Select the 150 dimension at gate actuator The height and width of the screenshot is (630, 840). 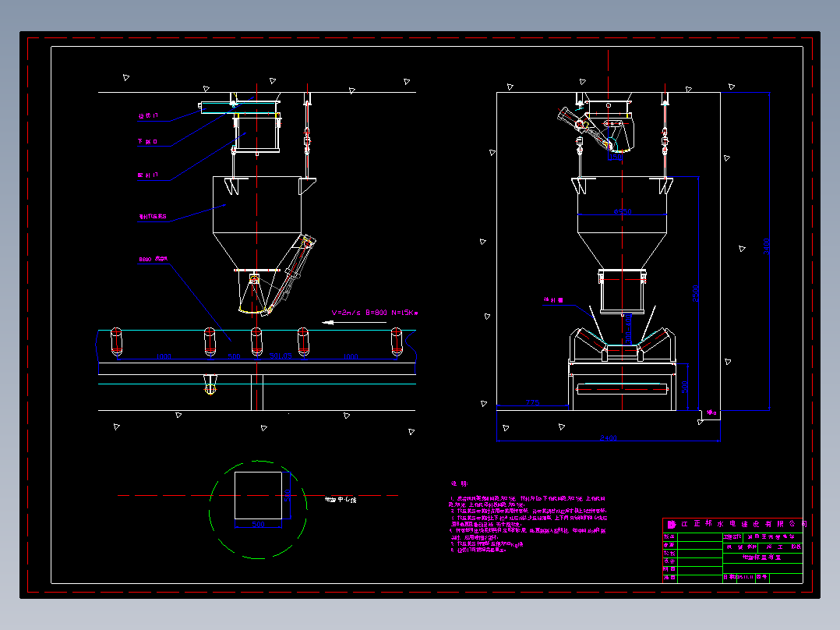click(616, 157)
